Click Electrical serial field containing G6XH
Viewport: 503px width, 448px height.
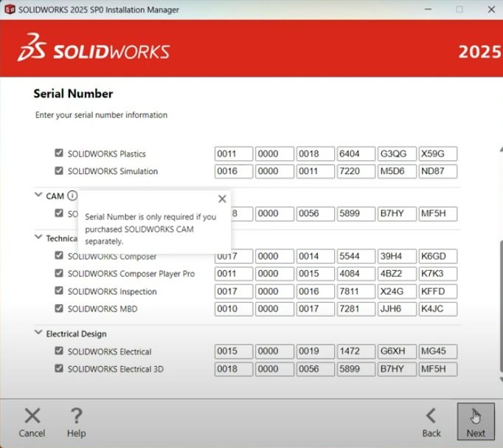(397, 351)
